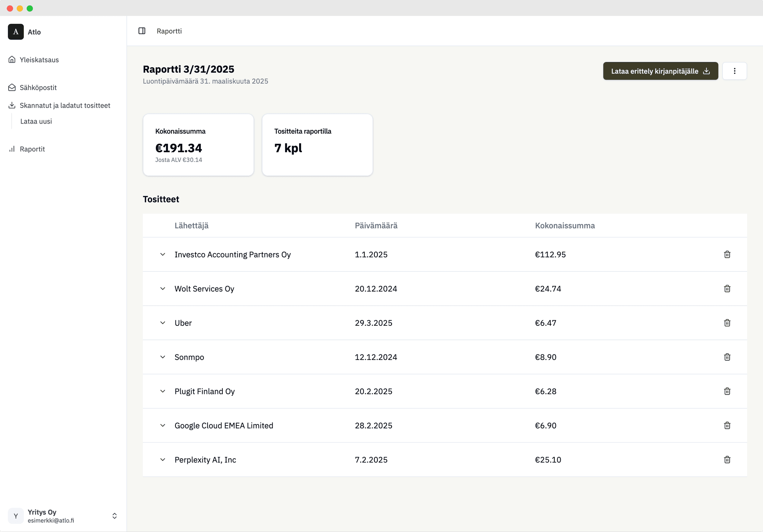Toggle the sidebar collapse icon next to Raportti
Viewport: 763px width, 532px height.
[x=142, y=31]
